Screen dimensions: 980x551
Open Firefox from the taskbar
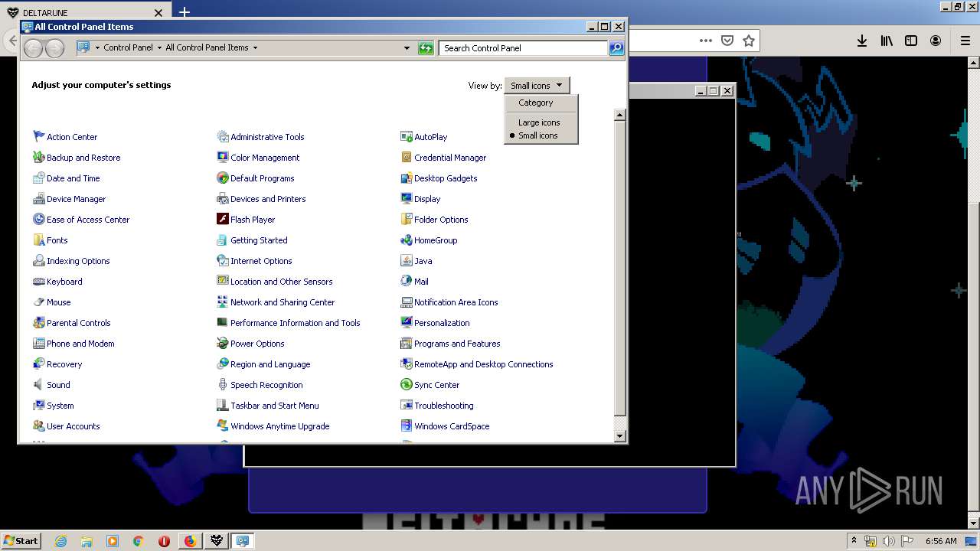[x=190, y=541]
